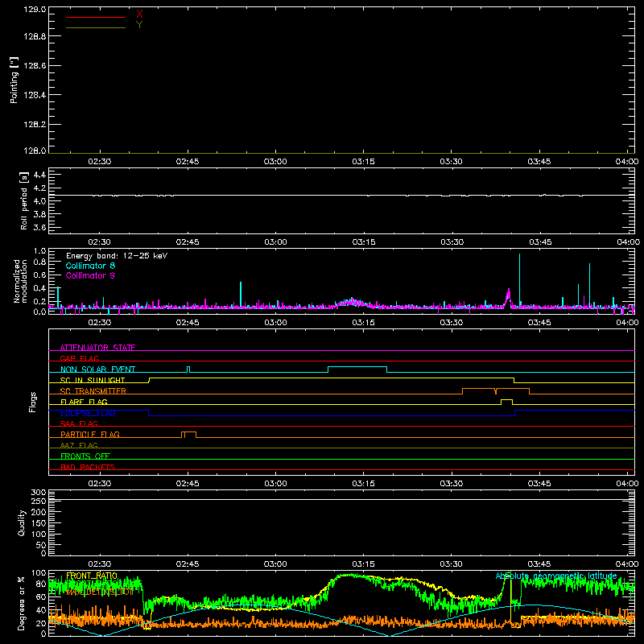Click the SC_IN_SUNLIGHT flag label

click(x=93, y=380)
